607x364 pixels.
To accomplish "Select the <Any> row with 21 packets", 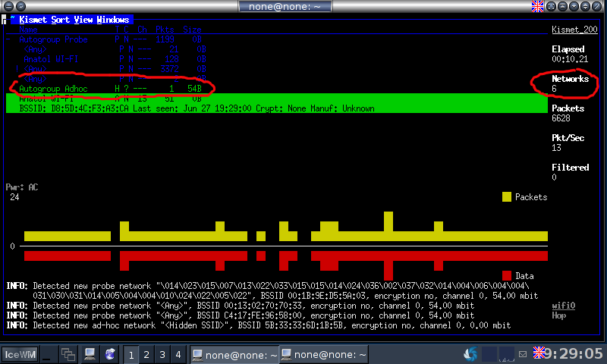I will (x=115, y=49).
